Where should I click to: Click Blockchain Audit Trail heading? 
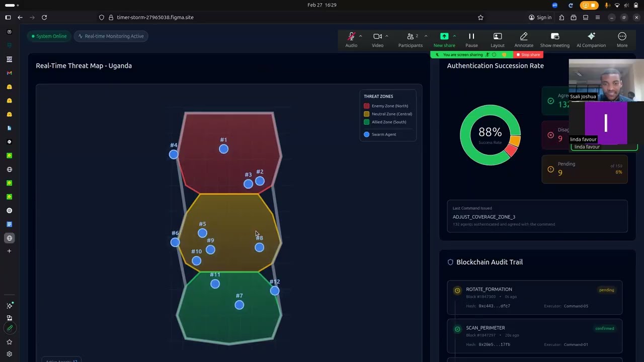pos(490,262)
